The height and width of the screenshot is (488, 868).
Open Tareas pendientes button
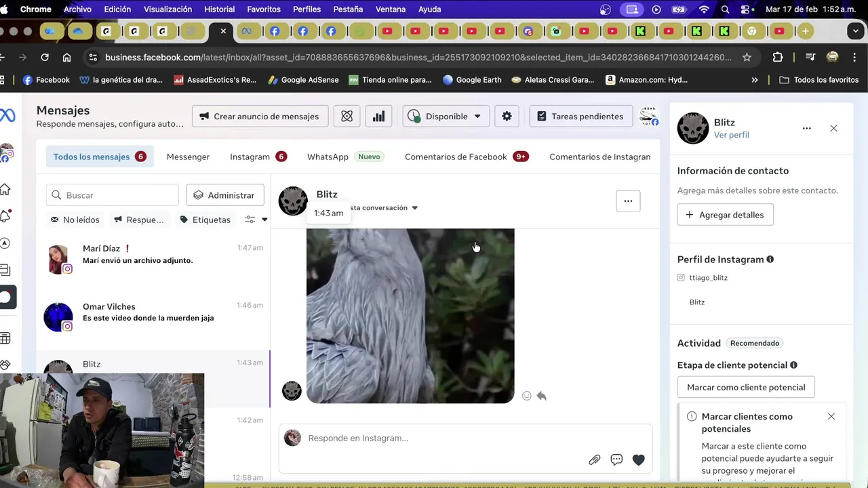pos(580,117)
